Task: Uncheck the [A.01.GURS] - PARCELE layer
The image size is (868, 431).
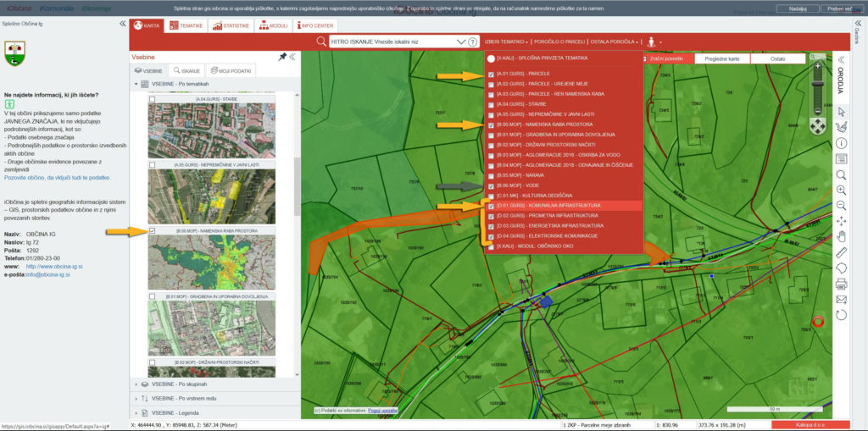Action: pyautogui.click(x=492, y=75)
